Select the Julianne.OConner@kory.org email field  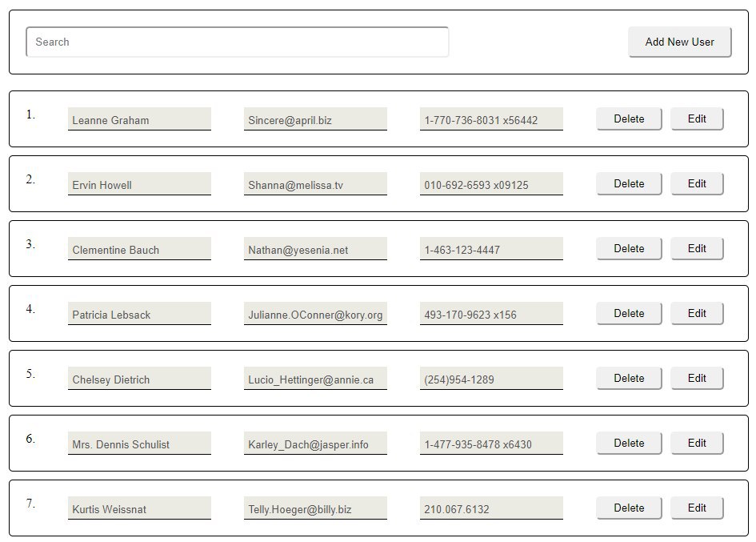point(315,314)
